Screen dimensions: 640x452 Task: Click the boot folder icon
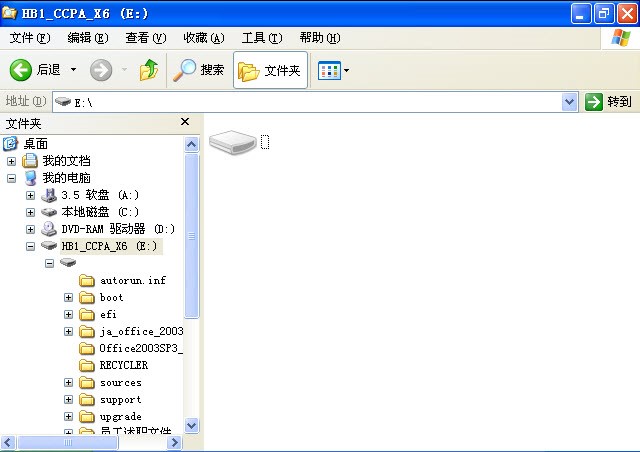coord(87,298)
